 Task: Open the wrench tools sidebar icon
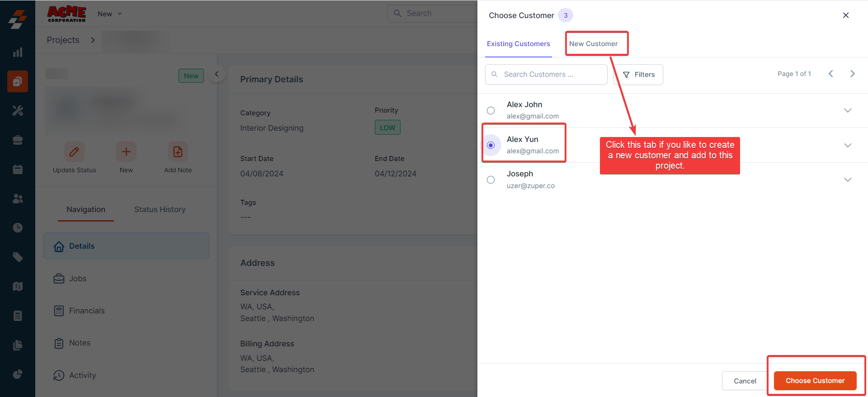coord(18,111)
